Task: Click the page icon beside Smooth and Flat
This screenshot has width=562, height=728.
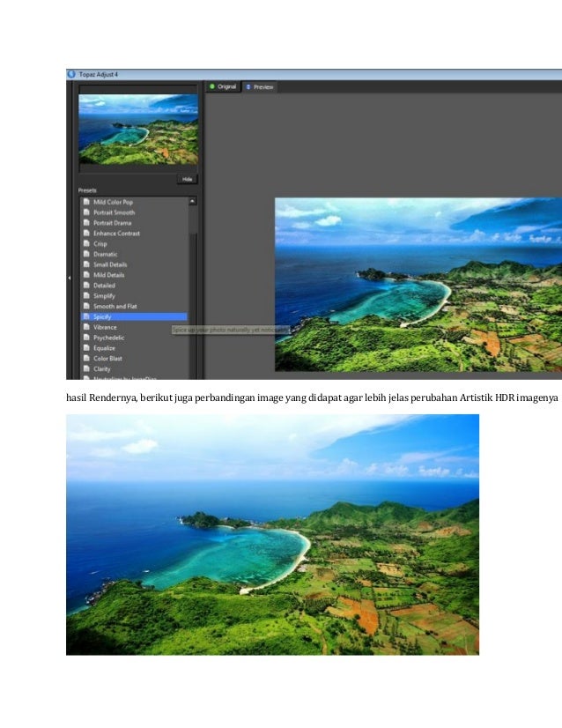Action: 86,306
